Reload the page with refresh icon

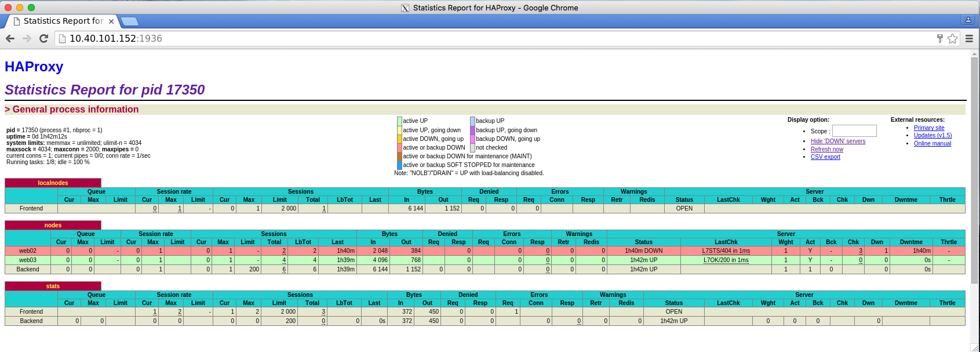[43, 38]
